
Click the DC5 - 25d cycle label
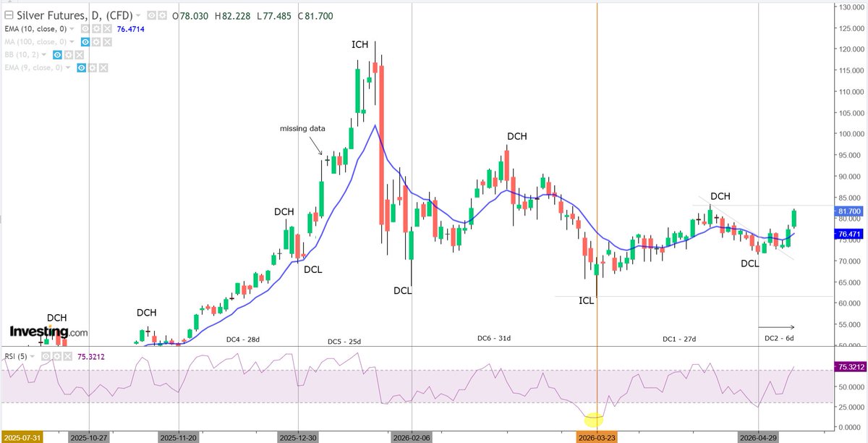344,341
